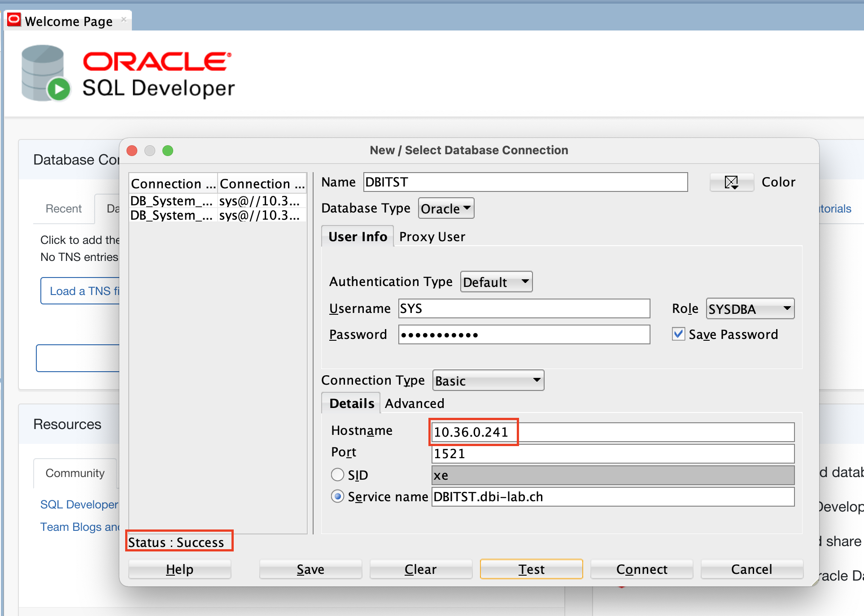Viewport: 864px width, 616px height.
Task: Open the Connection Type Basic dropdown
Action: tap(488, 381)
